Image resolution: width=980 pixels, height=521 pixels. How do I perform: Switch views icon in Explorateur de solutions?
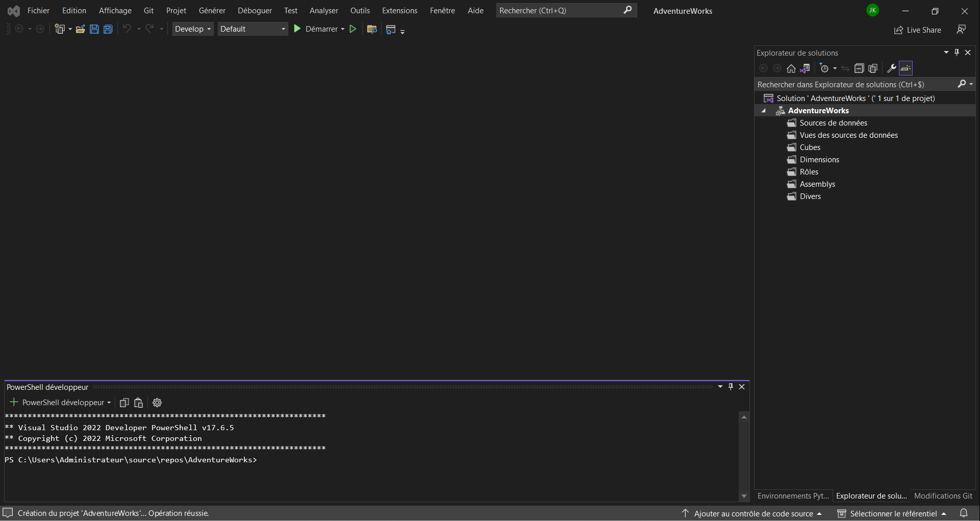[x=805, y=68]
